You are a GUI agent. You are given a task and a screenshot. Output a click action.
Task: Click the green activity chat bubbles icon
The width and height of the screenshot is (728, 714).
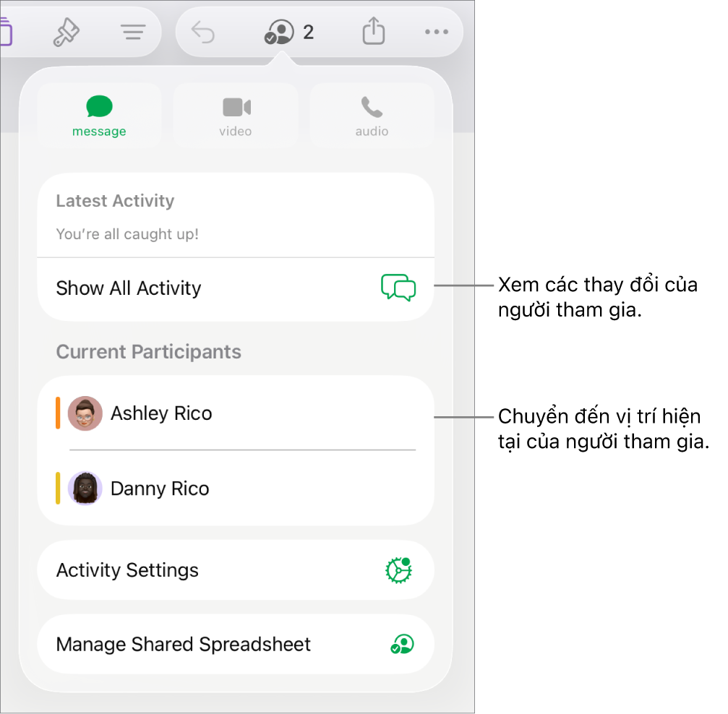click(x=398, y=288)
